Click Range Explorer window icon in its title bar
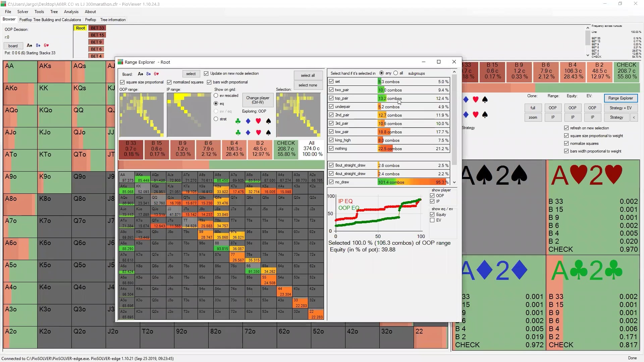644x362 pixels. pyautogui.click(x=120, y=62)
